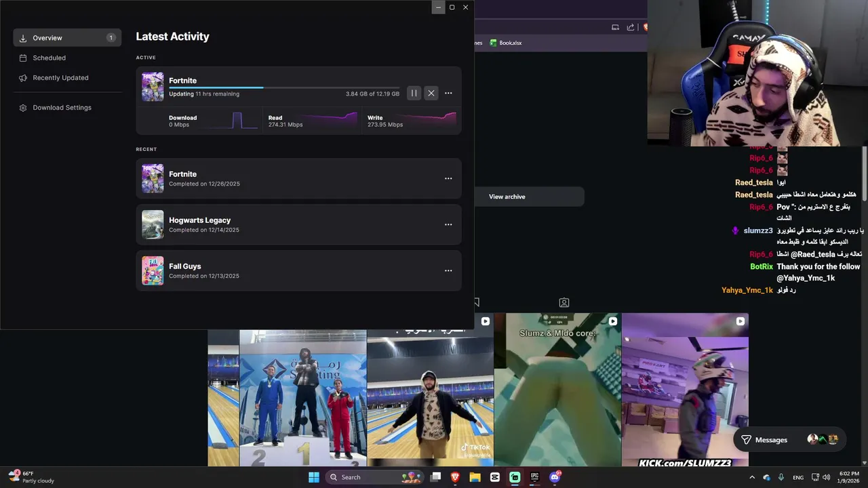Click the taskbar Search box
Image resolution: width=868 pixels, height=488 pixels.
(x=374, y=477)
